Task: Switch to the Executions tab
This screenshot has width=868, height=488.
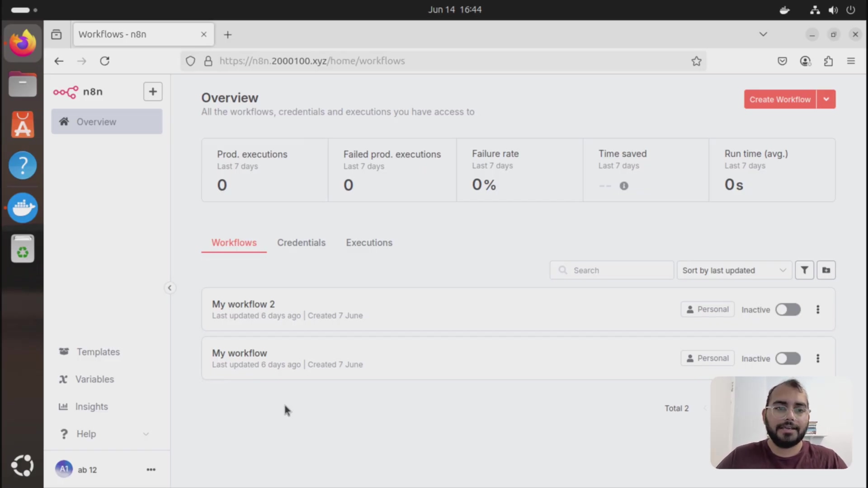Action: (369, 243)
